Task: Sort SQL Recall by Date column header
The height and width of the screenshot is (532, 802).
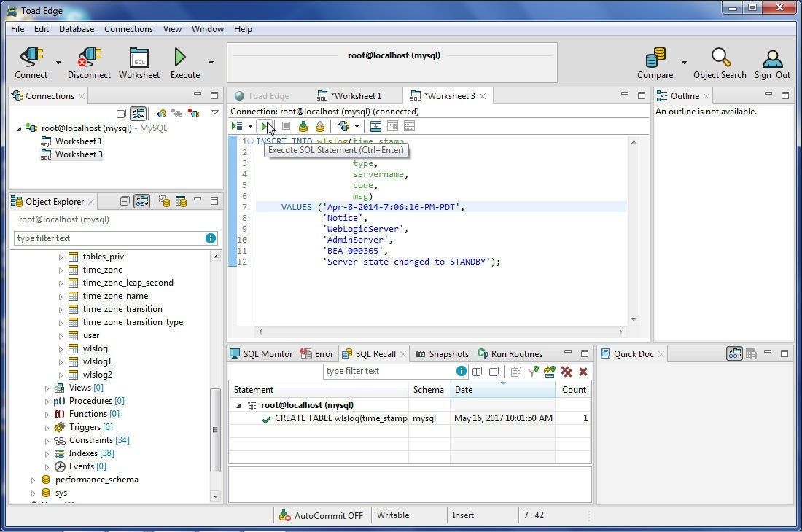Action: pos(502,390)
